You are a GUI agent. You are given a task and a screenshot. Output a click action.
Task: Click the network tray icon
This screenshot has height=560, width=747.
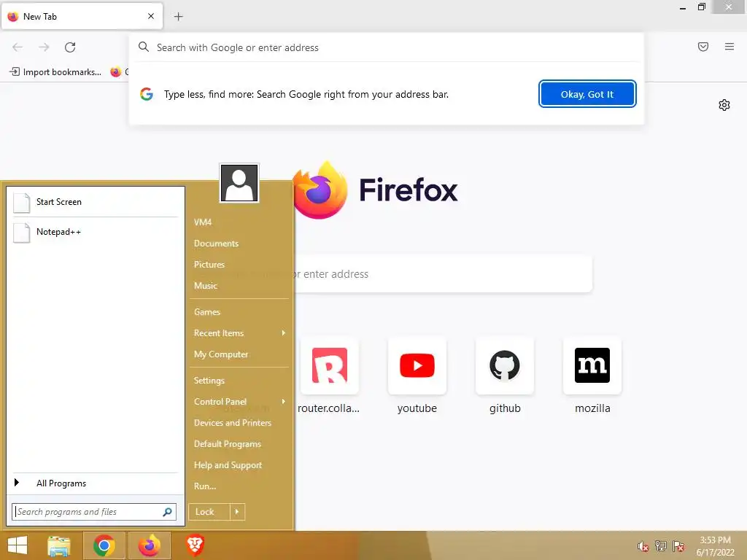click(x=661, y=545)
